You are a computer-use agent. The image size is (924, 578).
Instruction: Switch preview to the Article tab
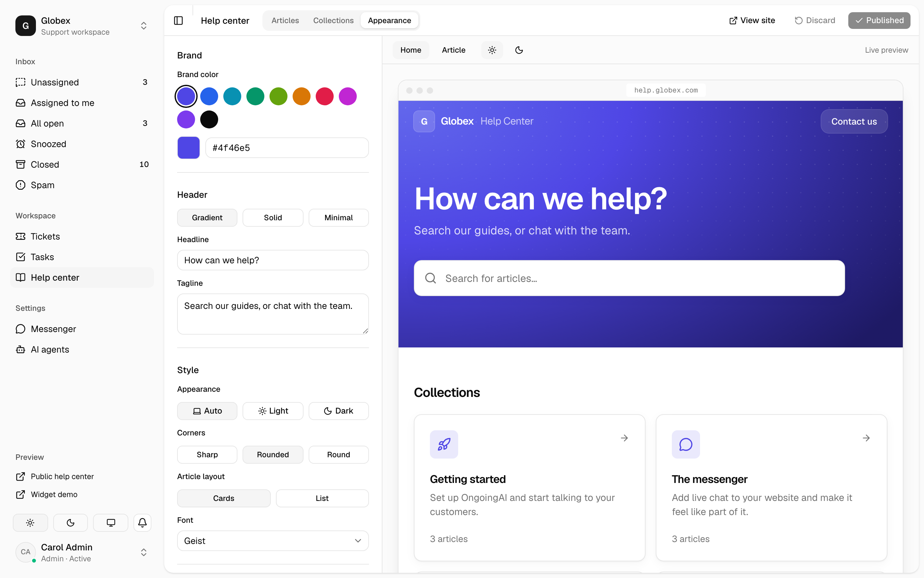453,50
